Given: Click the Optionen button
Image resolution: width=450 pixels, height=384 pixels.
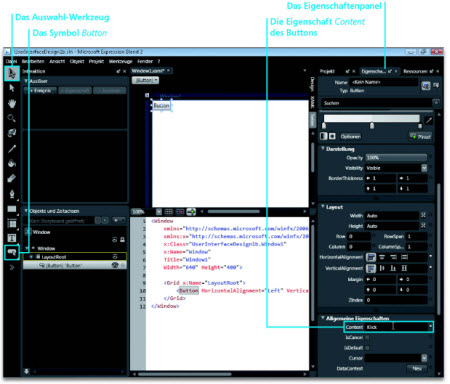Looking at the screenshot, I should [351, 137].
